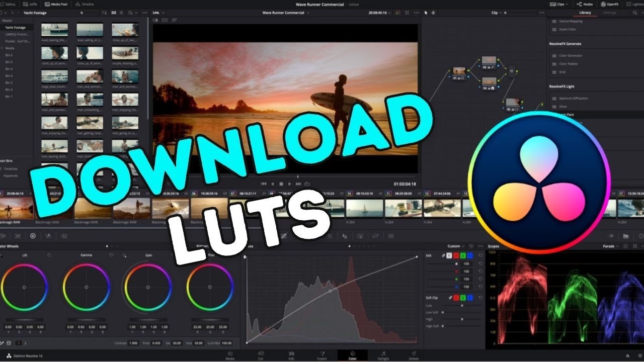Switch media pool to thumbnail view

click(x=114, y=13)
